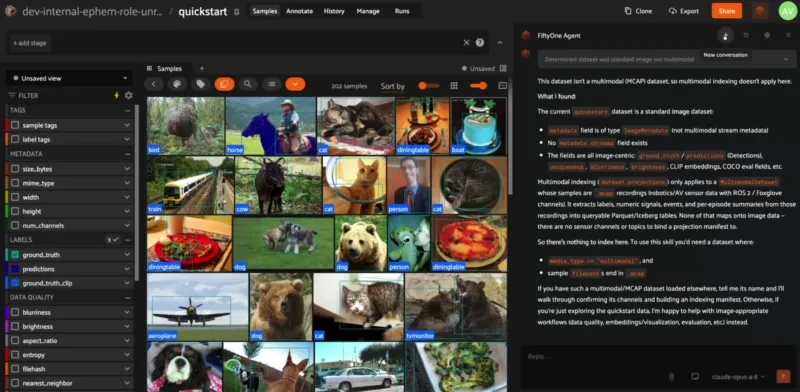Click the split panel icon beside Unsaved
800x392 pixels.
point(504,68)
